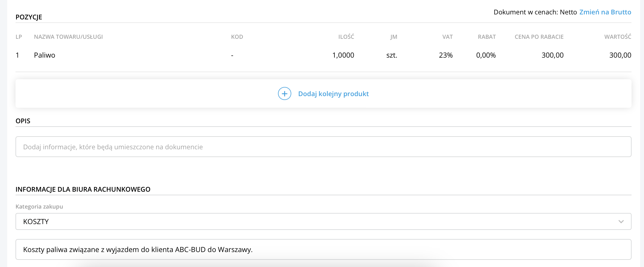Open the 'Kategoria zakupu' KOSZTY dropdown
Screen dimensions: 644x267
(x=323, y=222)
